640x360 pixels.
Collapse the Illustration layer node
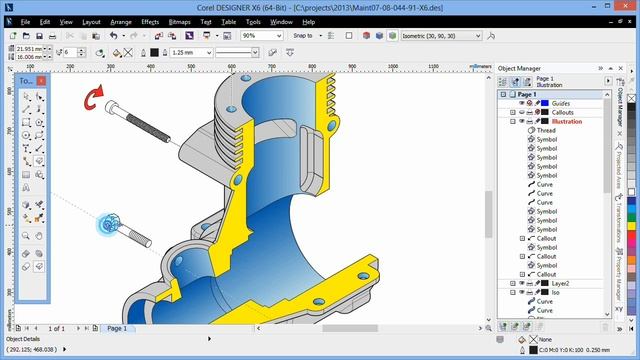pos(513,121)
